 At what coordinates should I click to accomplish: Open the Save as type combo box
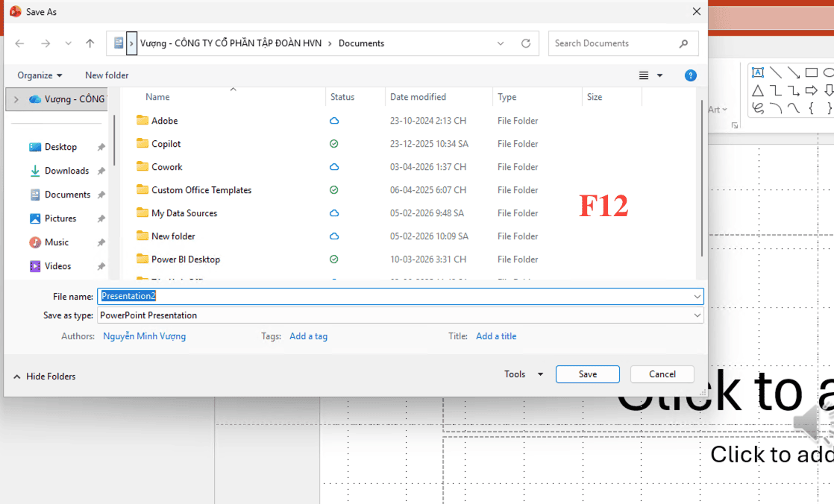coord(401,315)
